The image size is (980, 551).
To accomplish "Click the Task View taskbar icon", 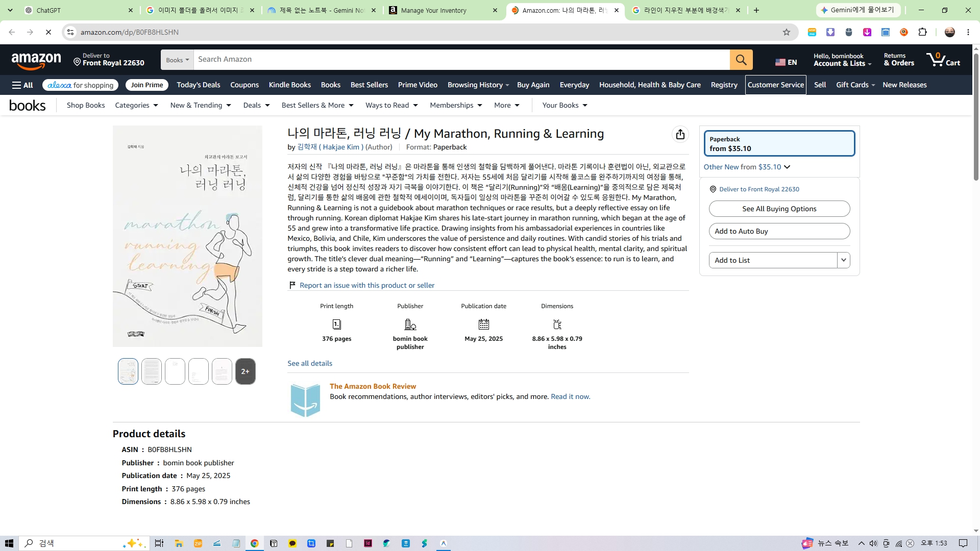I will (159, 543).
